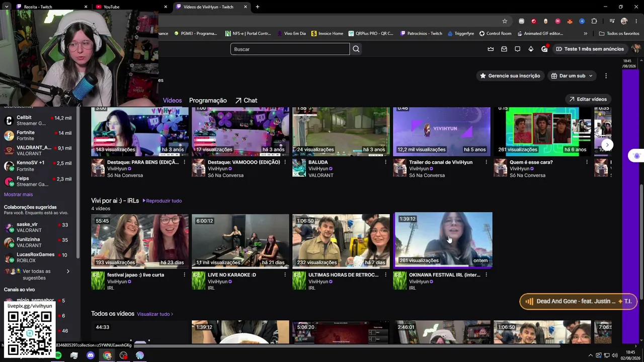The height and width of the screenshot is (362, 644).
Task: Open Chrome from the taskbar
Action: (107, 355)
